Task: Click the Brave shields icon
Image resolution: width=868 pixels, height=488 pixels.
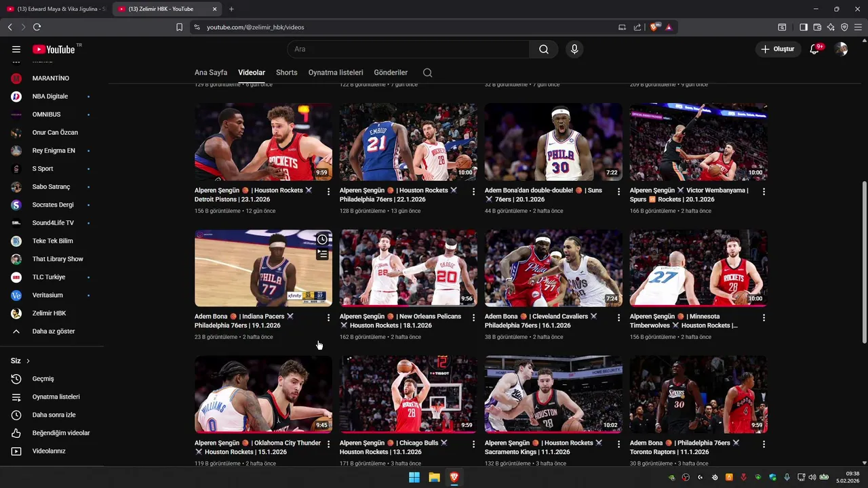Action: pyautogui.click(x=654, y=27)
